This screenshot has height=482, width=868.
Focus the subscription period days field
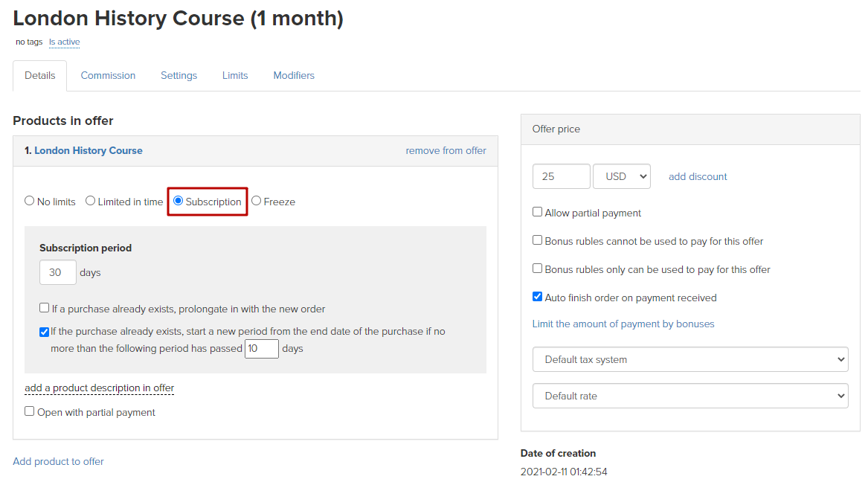tap(57, 272)
